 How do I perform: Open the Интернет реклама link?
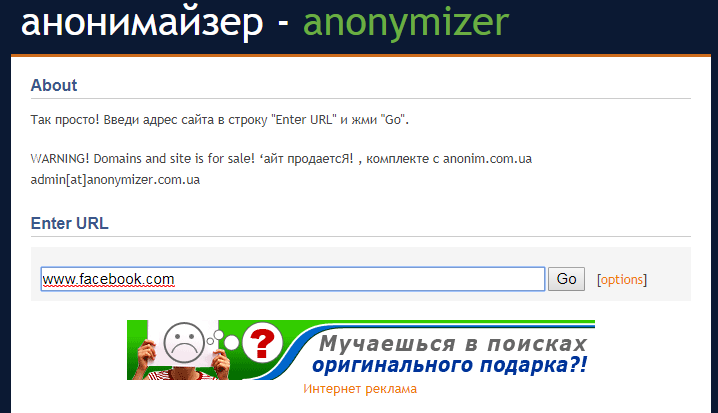[x=360, y=389]
